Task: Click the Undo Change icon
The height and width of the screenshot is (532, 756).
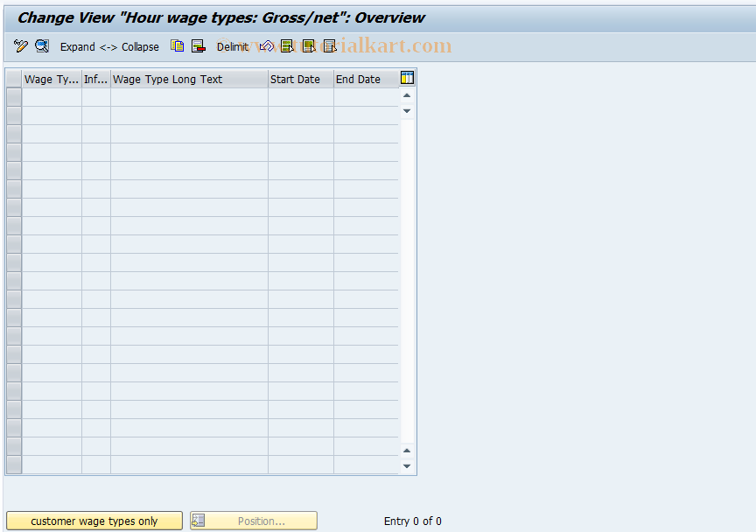Action: [x=266, y=46]
